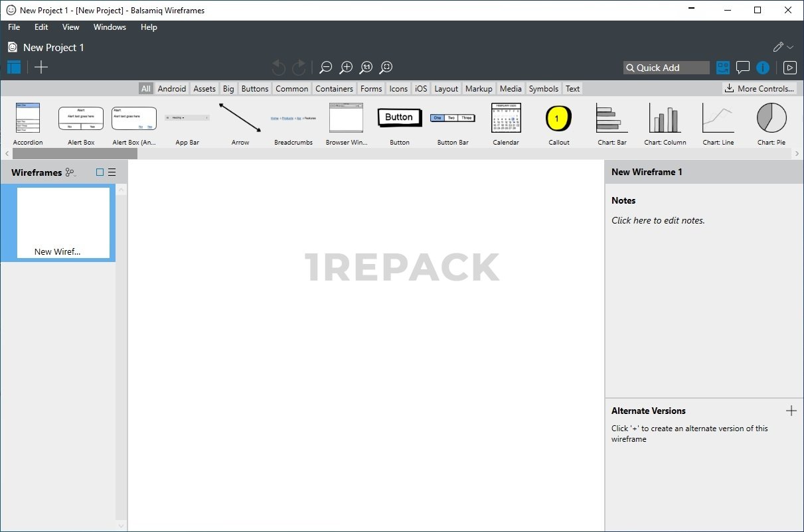Select the Containers category tab

click(x=334, y=89)
